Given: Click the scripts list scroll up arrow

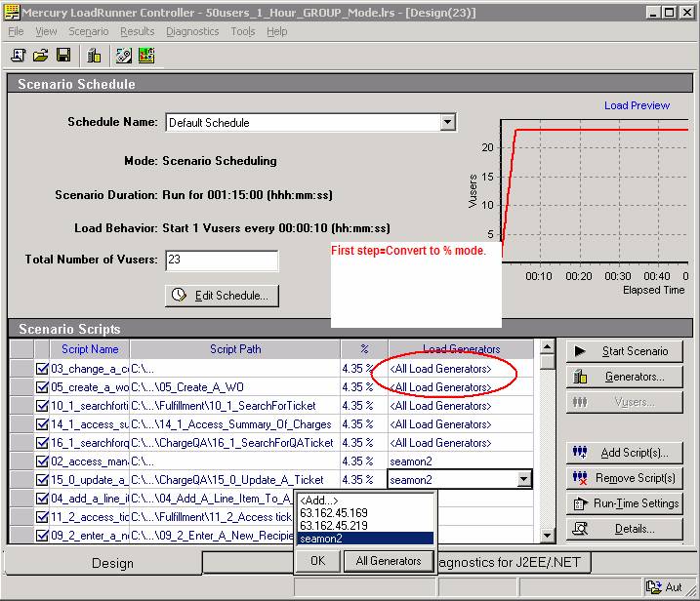Looking at the screenshot, I should pos(548,346).
